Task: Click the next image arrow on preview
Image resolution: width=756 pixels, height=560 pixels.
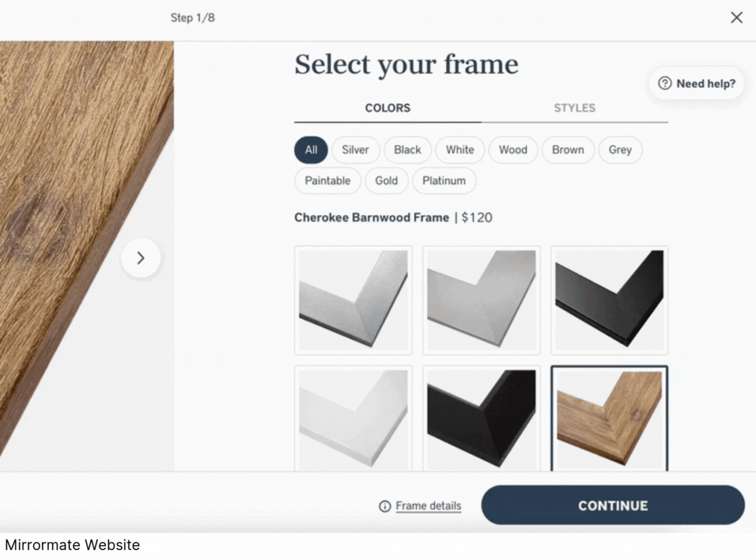Action: coord(141,258)
